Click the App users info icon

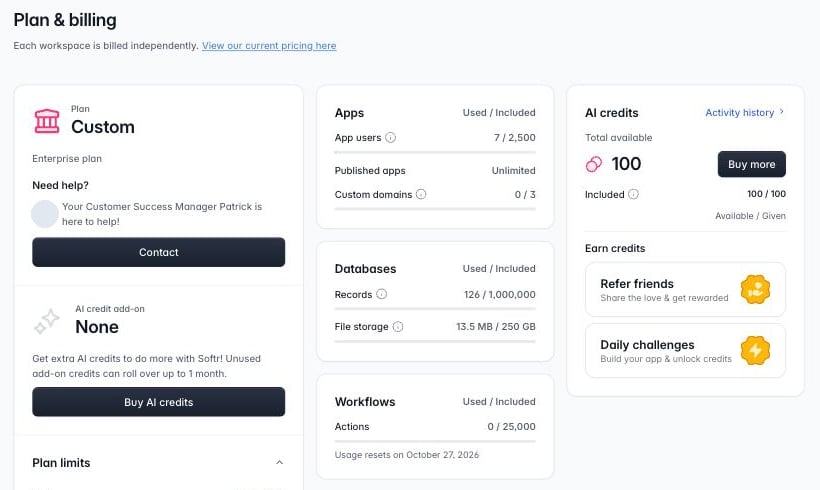pyautogui.click(x=391, y=138)
